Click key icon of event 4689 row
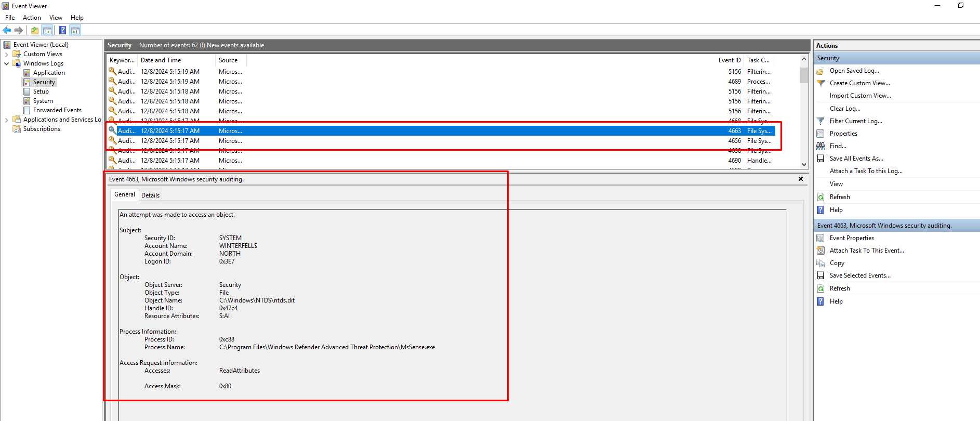Image resolution: width=980 pixels, height=421 pixels. point(112,81)
